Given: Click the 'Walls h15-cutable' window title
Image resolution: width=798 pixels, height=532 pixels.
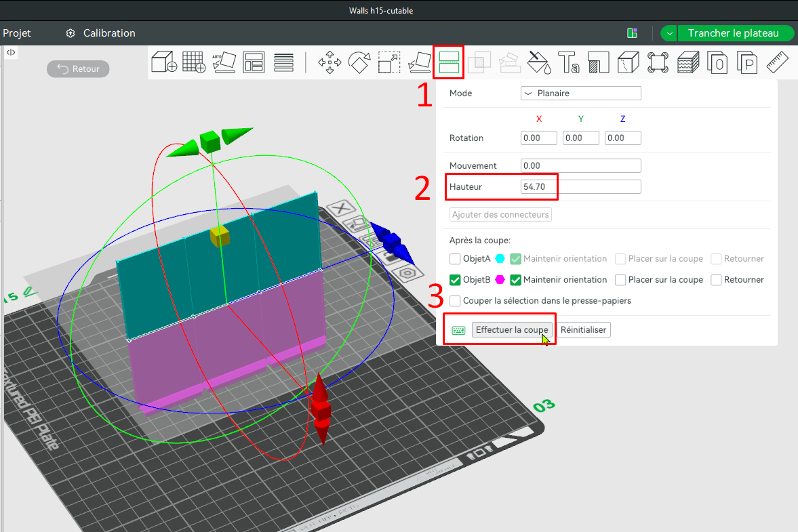Looking at the screenshot, I should (381, 11).
